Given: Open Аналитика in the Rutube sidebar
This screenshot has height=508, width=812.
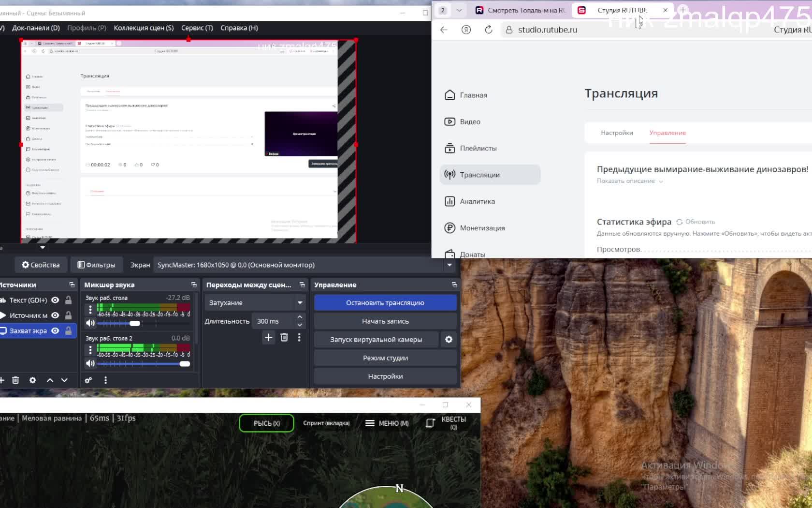Looking at the screenshot, I should tap(477, 202).
